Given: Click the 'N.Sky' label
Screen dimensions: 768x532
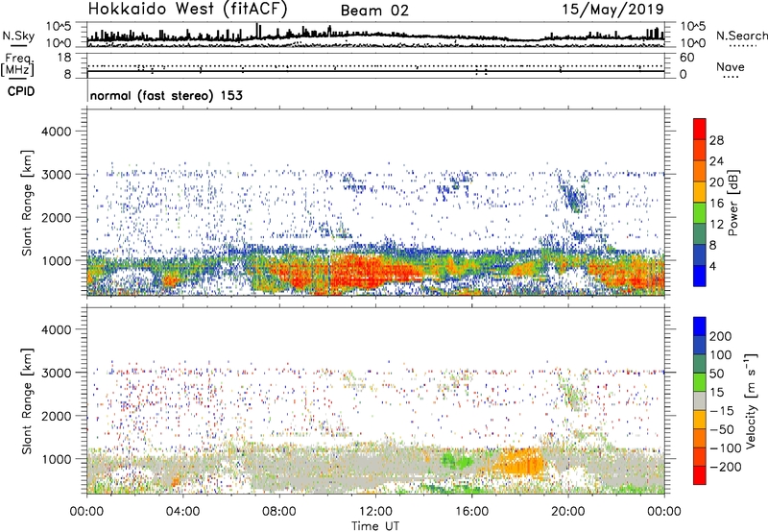Looking at the screenshot, I should (x=18, y=36).
